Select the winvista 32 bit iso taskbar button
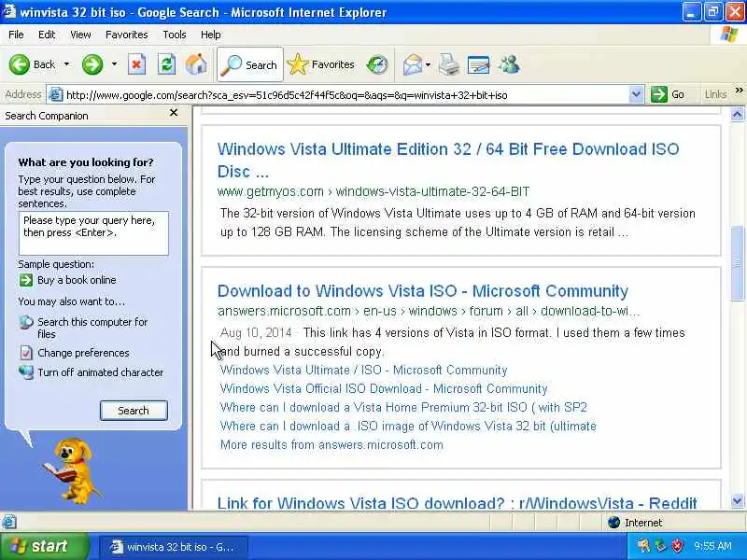 174,547
